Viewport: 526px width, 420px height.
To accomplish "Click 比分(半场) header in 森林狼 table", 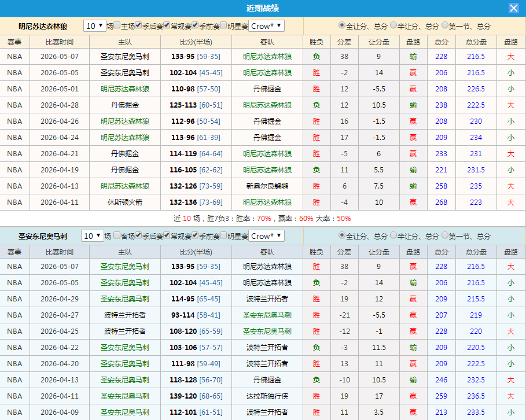I will [x=196, y=42].
